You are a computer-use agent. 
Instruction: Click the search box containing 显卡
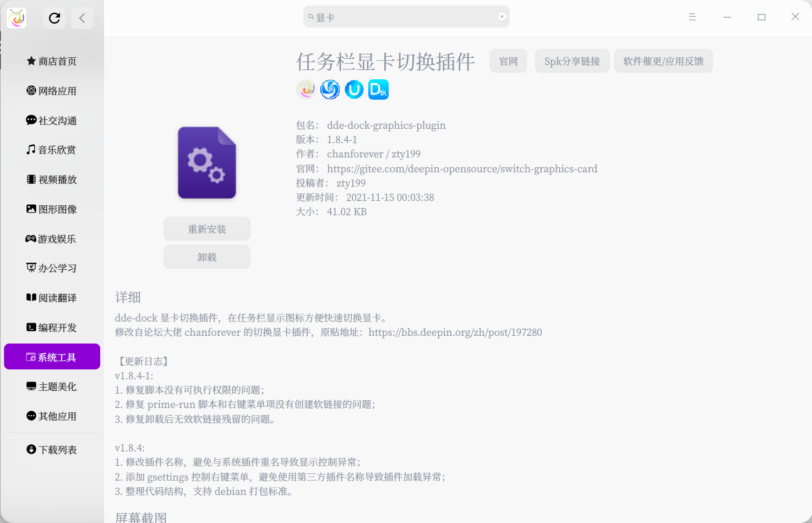tap(406, 17)
